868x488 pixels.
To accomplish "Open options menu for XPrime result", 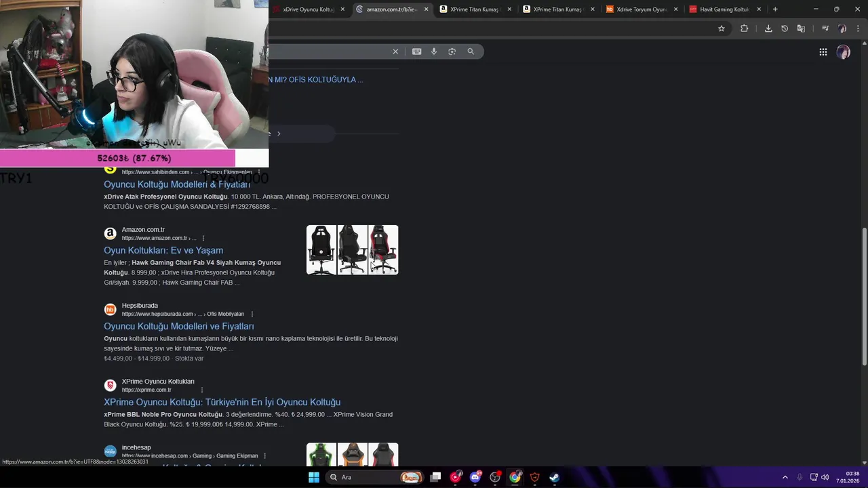I will [201, 390].
